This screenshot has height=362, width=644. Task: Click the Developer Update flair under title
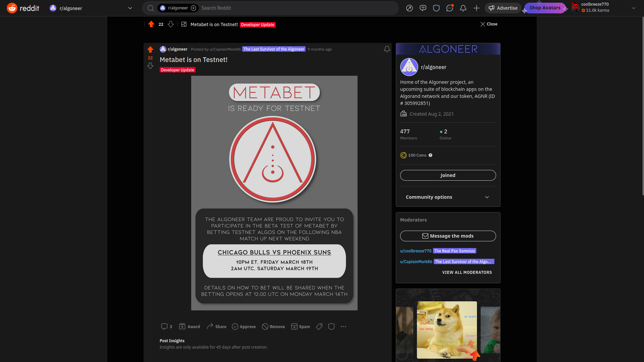coord(177,70)
